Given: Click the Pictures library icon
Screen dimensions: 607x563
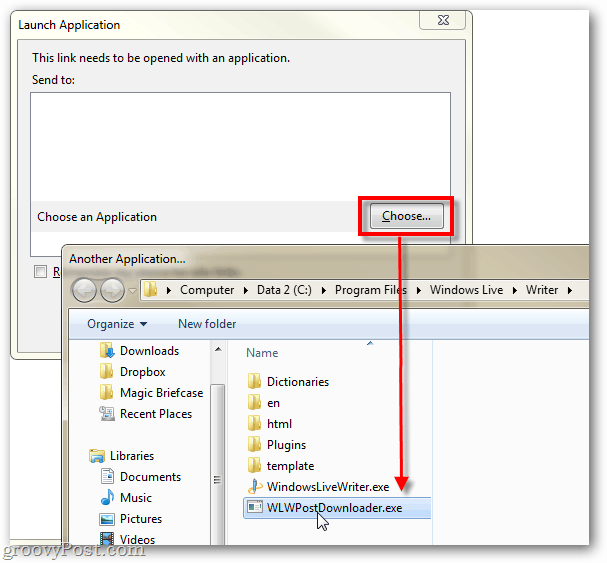Looking at the screenshot, I should pyautogui.click(x=107, y=519).
